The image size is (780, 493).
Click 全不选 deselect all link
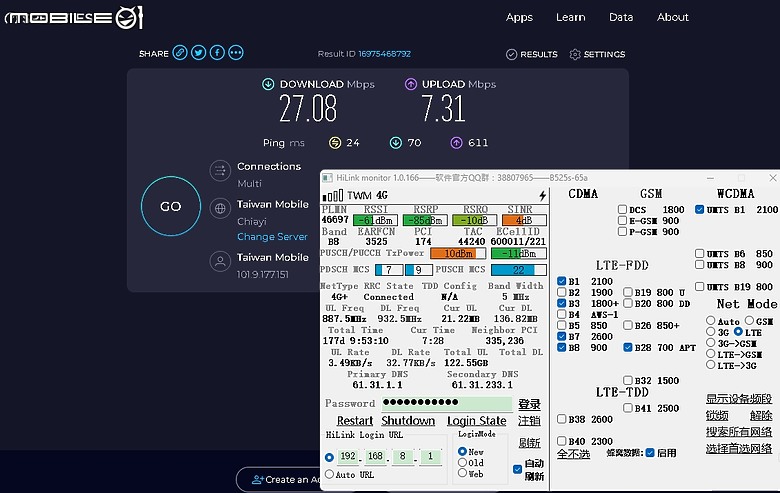point(573,454)
